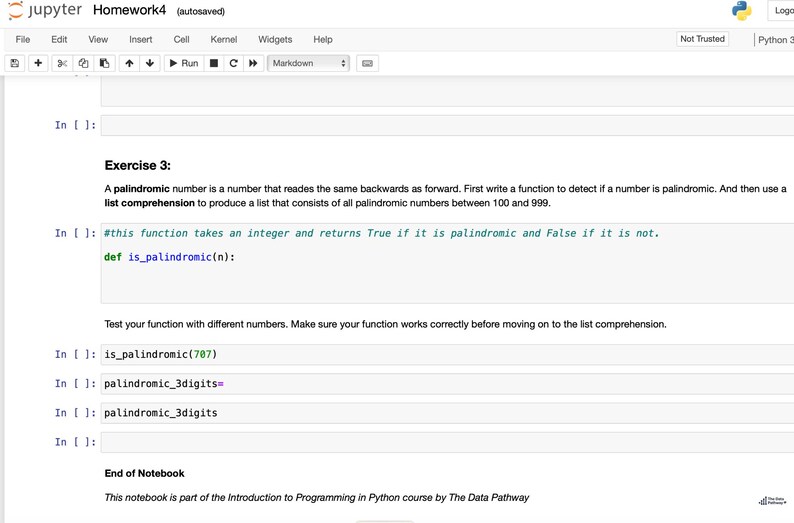The height and width of the screenshot is (523, 794).
Task: Select the empty cell above Exercise 3
Action: click(x=447, y=125)
